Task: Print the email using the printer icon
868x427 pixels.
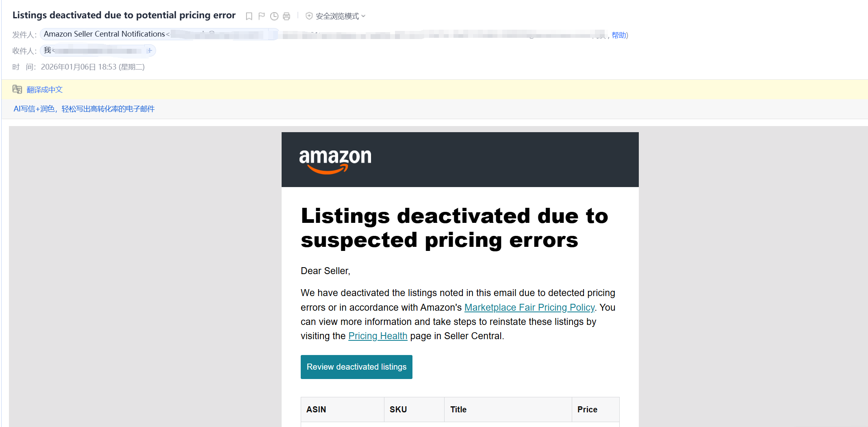Action: pos(286,16)
